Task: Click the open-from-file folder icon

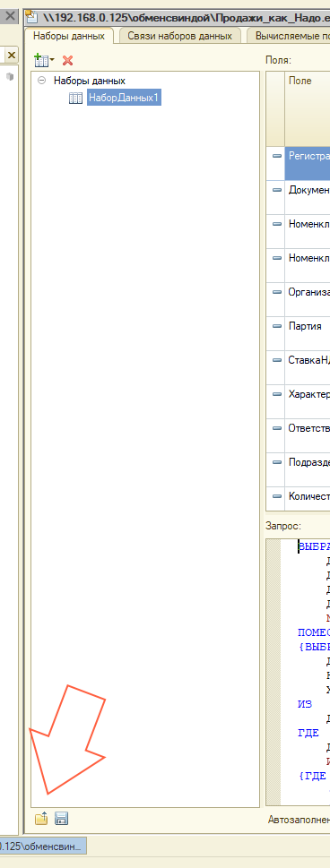Action: tap(41, 819)
